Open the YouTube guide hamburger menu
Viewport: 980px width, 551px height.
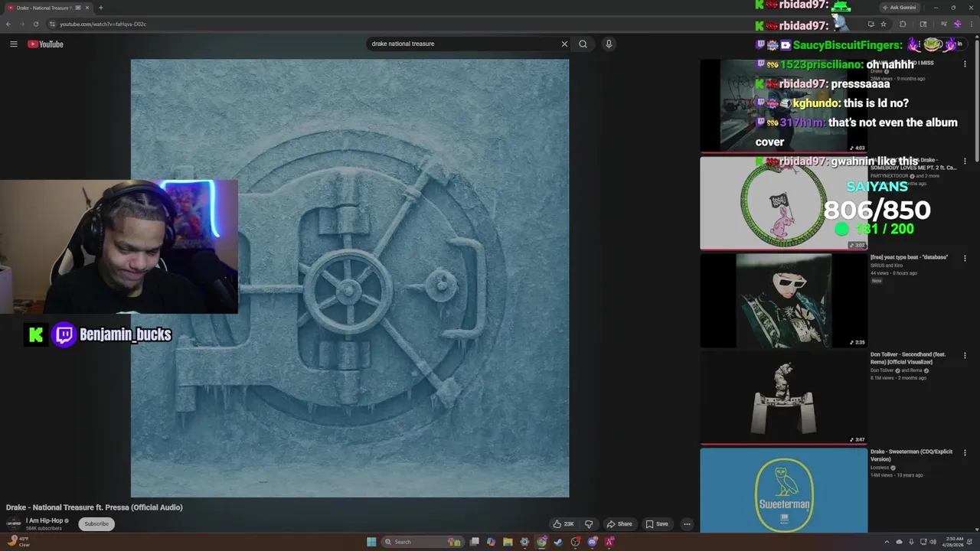tap(13, 44)
